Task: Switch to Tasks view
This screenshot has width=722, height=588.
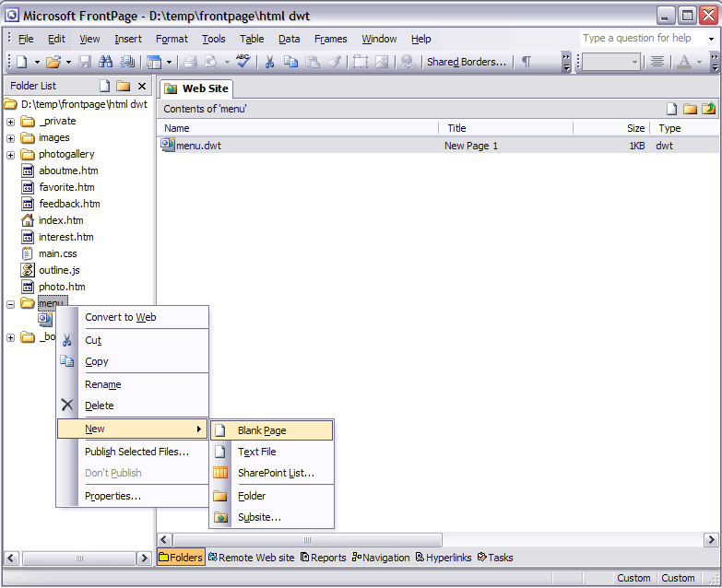Action: point(495,558)
